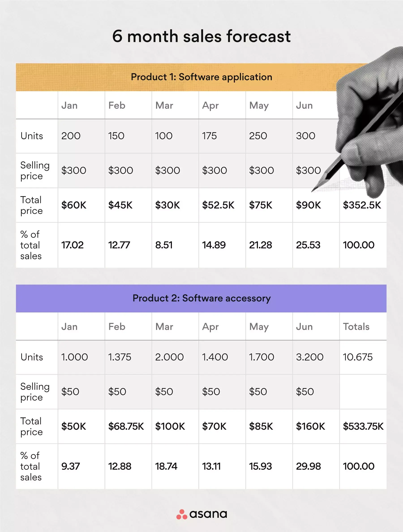This screenshot has height=532, width=403.
Task: Click the orange Product 1 Software application banner
Action: (x=201, y=77)
